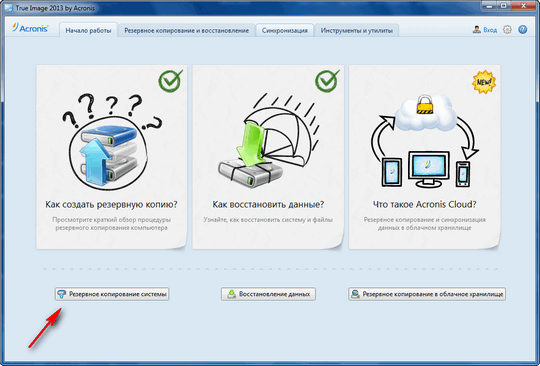Click the heading Как создать резервную копию?
The image size is (540, 366).
[x=111, y=205]
